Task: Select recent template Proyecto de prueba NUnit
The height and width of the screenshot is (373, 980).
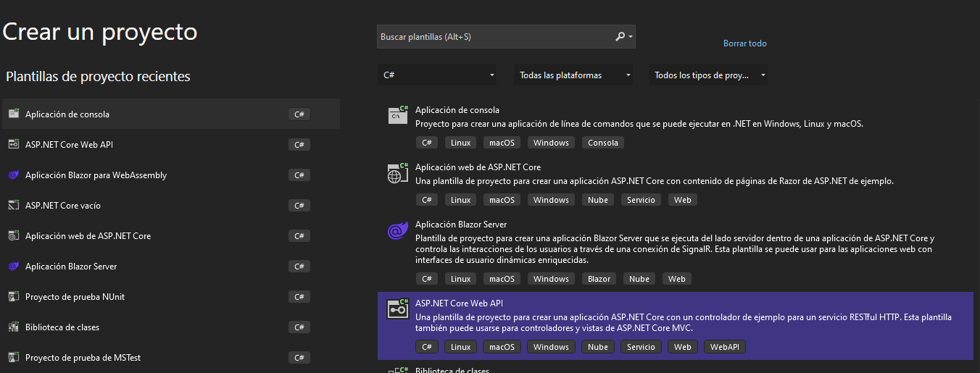Action: (x=171, y=296)
